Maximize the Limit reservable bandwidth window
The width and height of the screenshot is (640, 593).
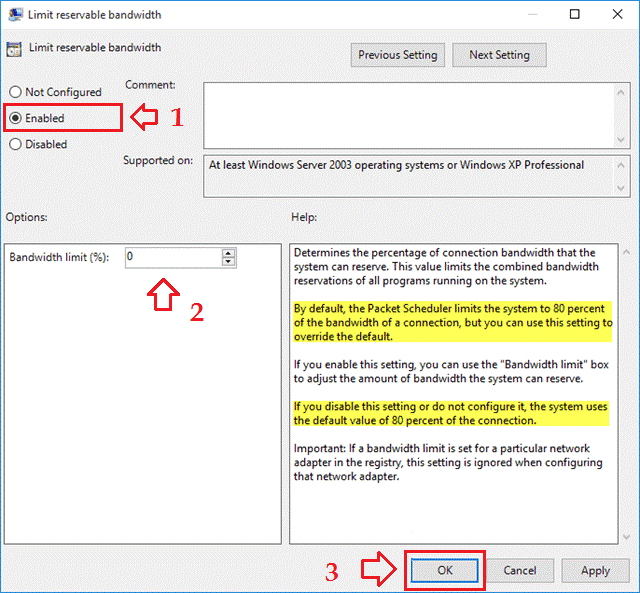click(x=575, y=14)
